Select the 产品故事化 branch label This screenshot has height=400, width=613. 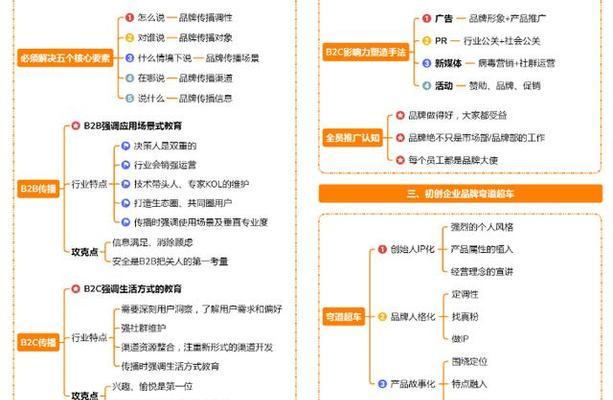click(x=413, y=384)
